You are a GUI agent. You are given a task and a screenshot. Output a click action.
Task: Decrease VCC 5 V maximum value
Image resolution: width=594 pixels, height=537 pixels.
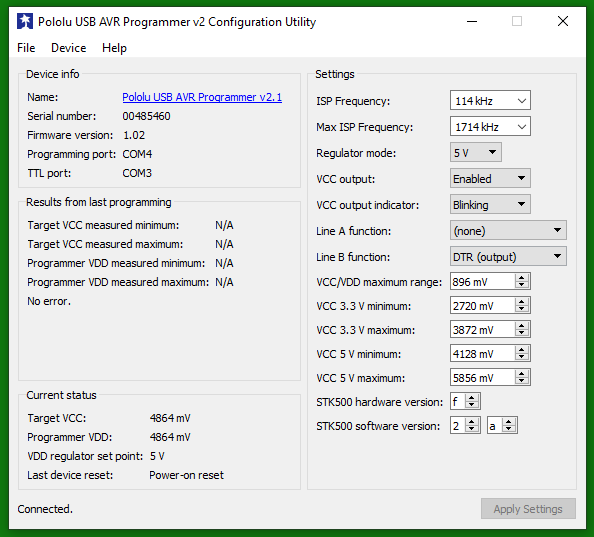pyautogui.click(x=522, y=381)
